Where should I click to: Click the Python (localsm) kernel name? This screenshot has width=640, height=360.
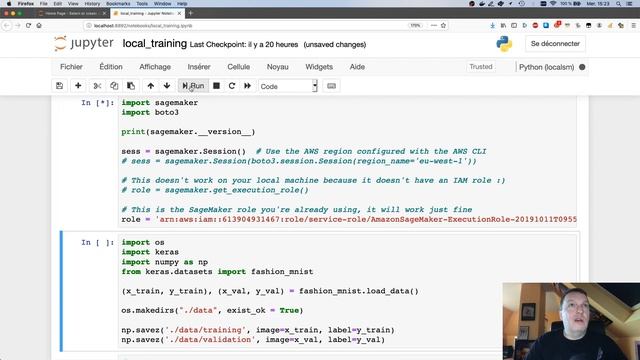tap(546, 67)
